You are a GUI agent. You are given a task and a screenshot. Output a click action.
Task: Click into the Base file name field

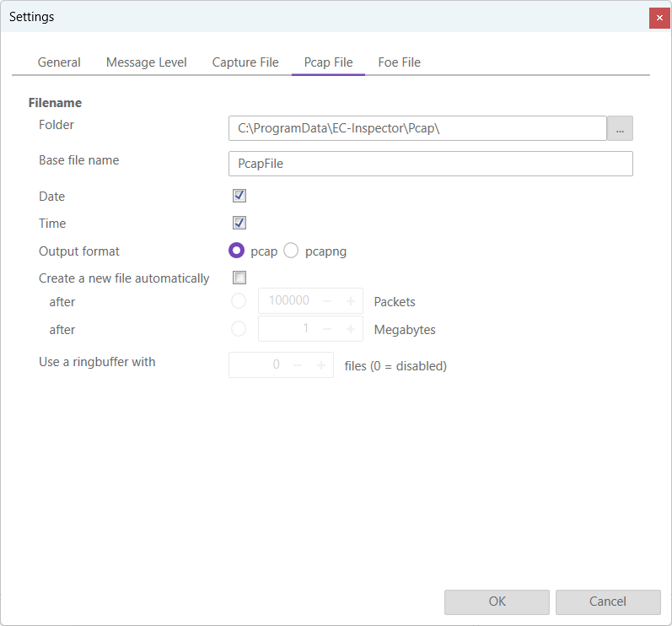[x=430, y=164]
